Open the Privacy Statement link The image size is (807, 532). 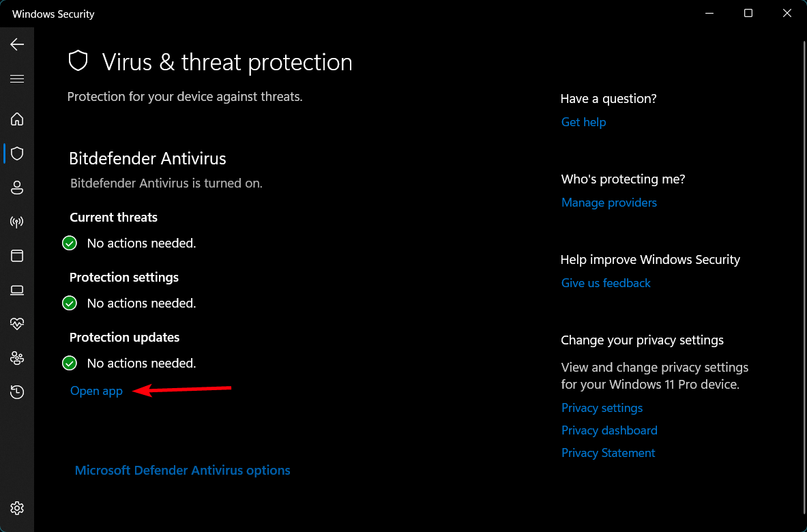608,453
